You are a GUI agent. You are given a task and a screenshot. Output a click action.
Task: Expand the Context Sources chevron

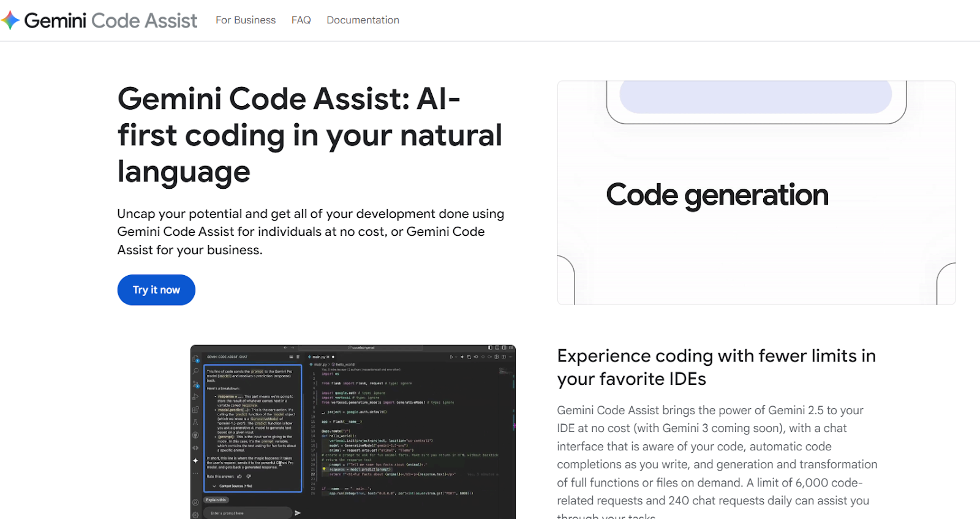214,486
